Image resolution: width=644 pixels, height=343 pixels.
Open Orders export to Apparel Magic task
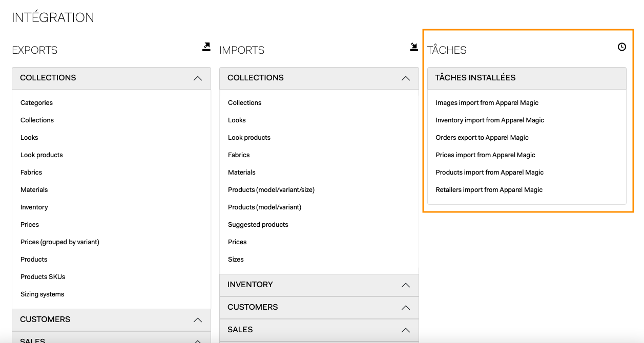482,138
